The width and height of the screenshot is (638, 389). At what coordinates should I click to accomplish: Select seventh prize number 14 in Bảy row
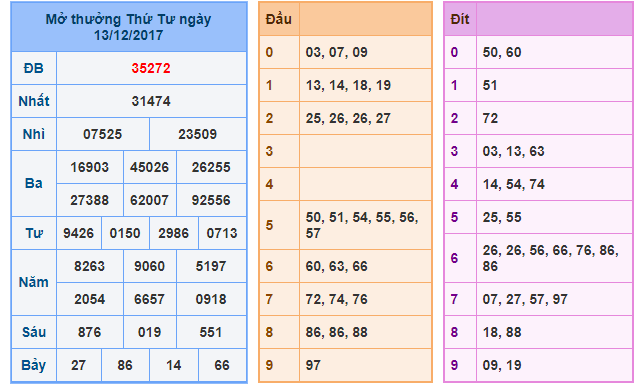click(174, 365)
